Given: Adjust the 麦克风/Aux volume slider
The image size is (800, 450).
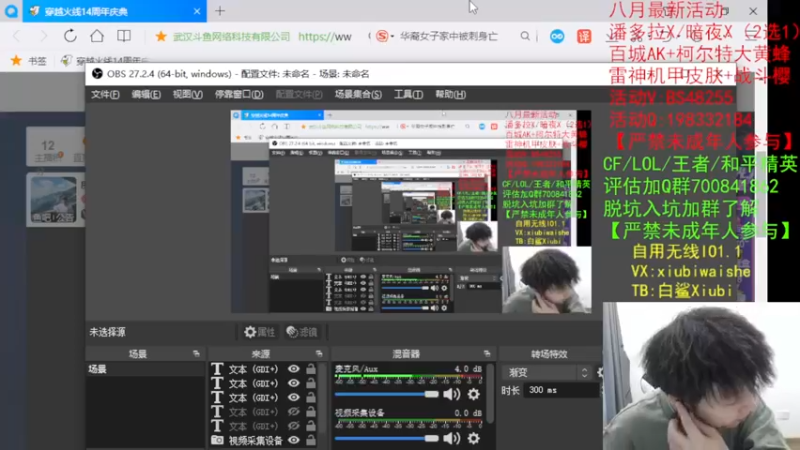Looking at the screenshot, I should coord(386,394).
